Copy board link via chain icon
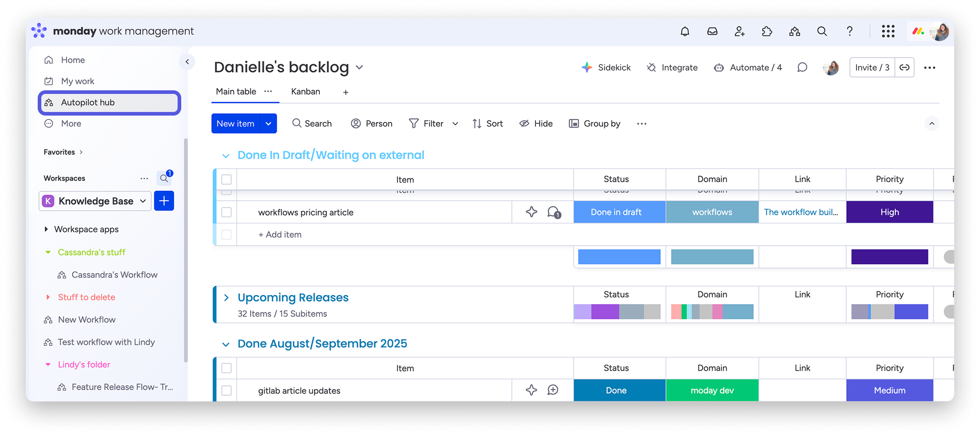Screen dimensions: 980x435 [904, 68]
